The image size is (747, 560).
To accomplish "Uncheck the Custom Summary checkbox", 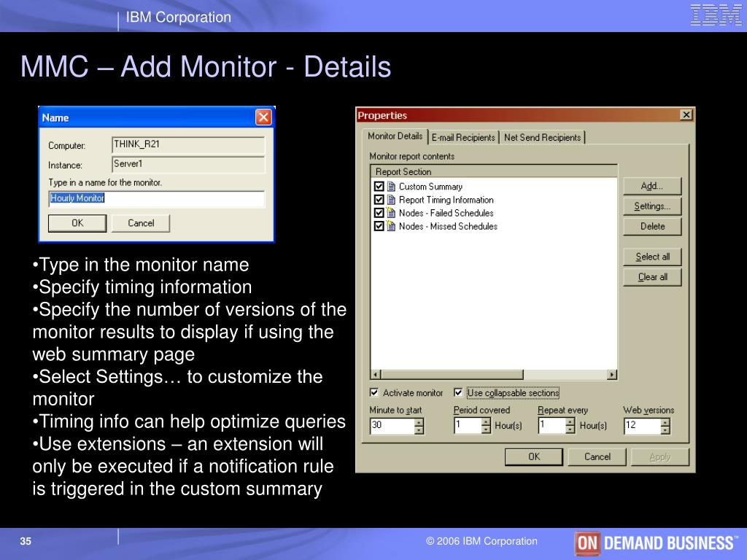I will point(379,186).
